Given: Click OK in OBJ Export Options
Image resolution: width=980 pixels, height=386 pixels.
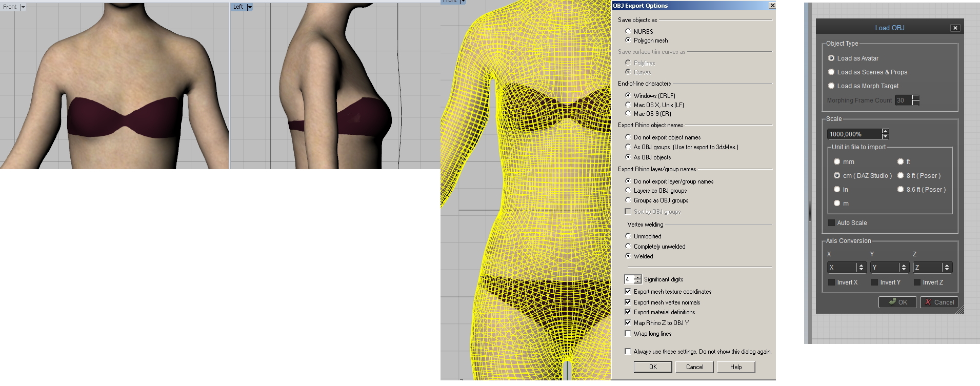Looking at the screenshot, I should pos(653,367).
